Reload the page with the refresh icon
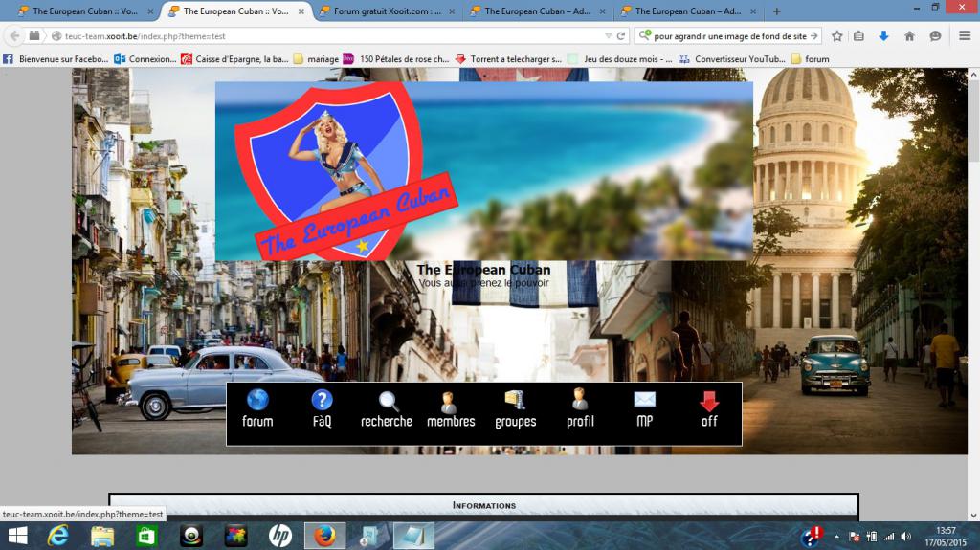980x550 pixels. [620, 36]
